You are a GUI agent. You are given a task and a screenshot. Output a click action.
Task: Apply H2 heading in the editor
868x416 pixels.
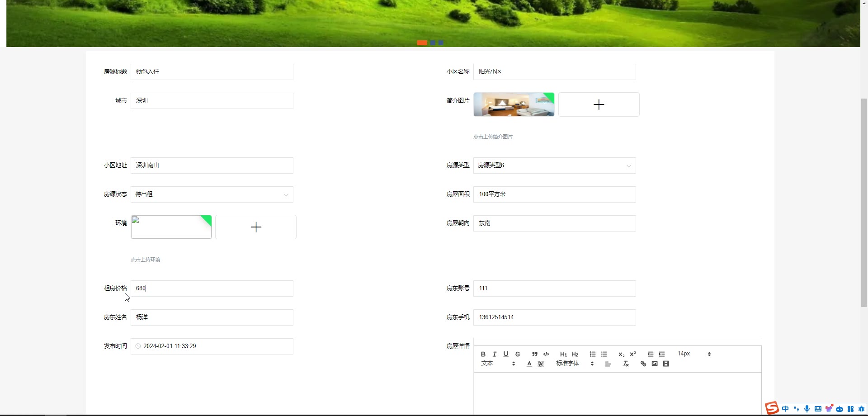pos(575,354)
